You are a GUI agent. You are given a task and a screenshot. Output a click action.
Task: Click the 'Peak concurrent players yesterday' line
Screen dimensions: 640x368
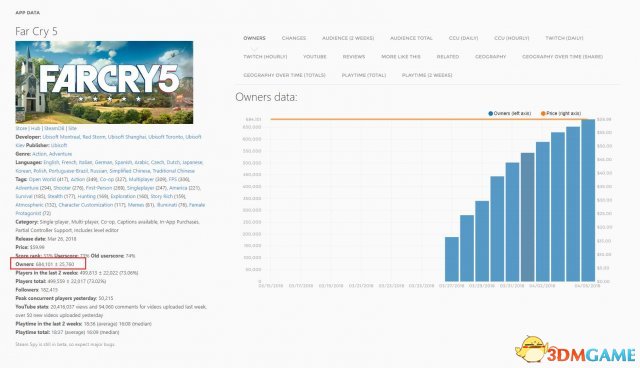[x=64, y=298]
